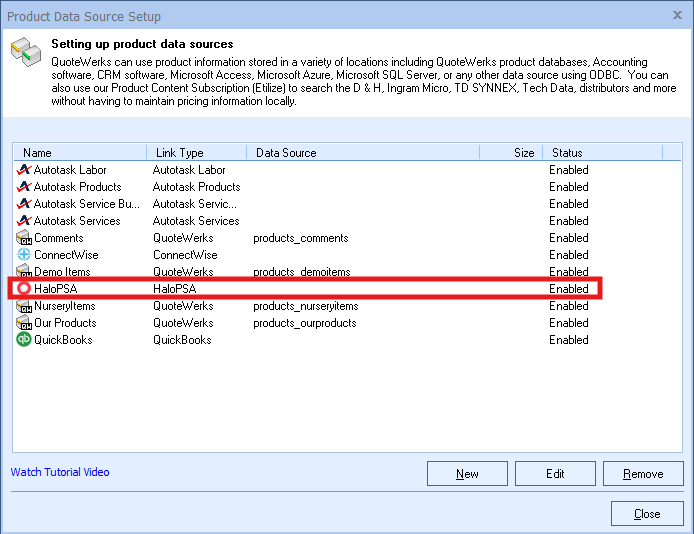Image resolution: width=694 pixels, height=534 pixels.
Task: Click the Comments QuoteWerks database icon
Action: click(24, 238)
